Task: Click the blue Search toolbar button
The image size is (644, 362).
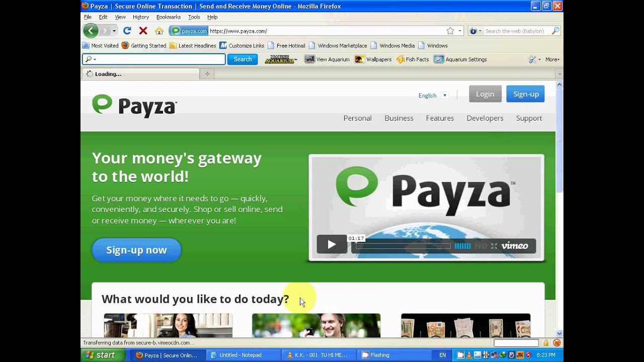Action: [243, 59]
